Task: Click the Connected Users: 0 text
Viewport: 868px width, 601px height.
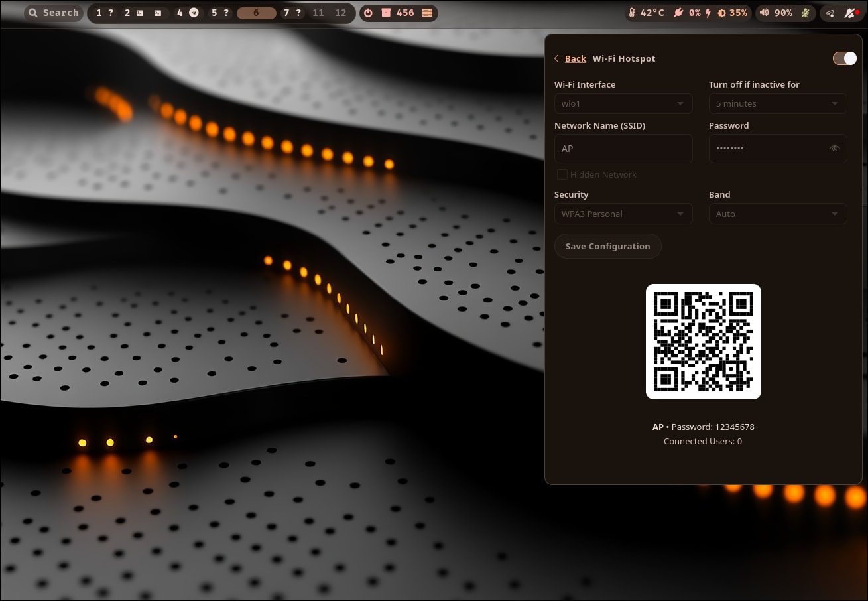Action: [x=703, y=441]
